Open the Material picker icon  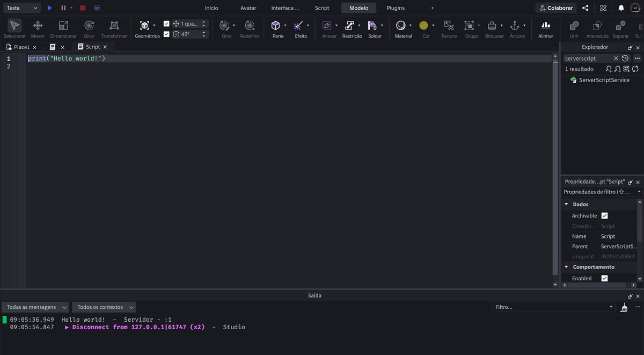point(400,25)
